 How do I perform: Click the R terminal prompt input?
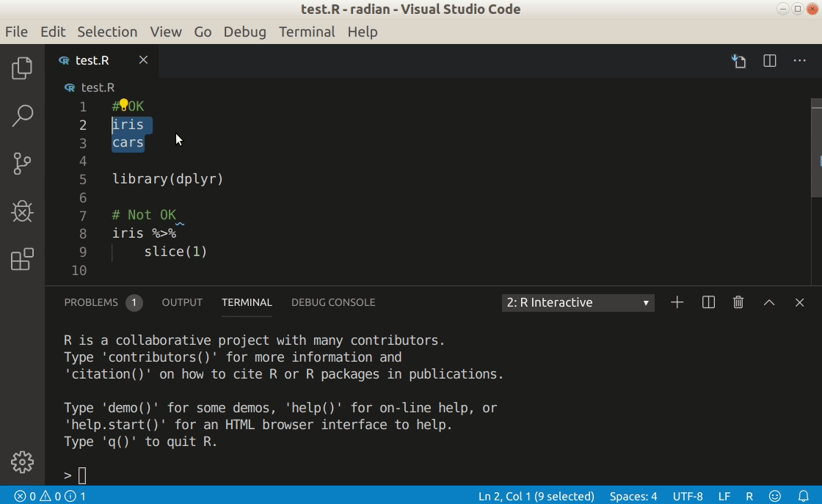coord(82,475)
